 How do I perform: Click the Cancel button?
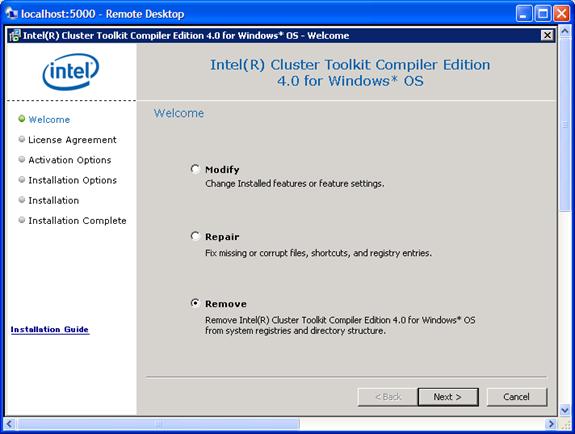(x=516, y=397)
